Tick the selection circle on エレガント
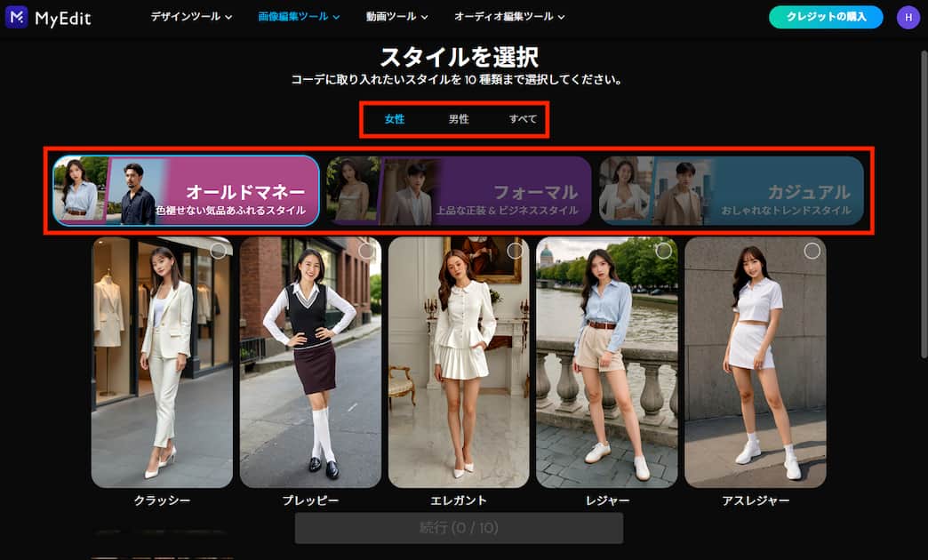Image resolution: width=928 pixels, height=560 pixels. click(x=515, y=251)
